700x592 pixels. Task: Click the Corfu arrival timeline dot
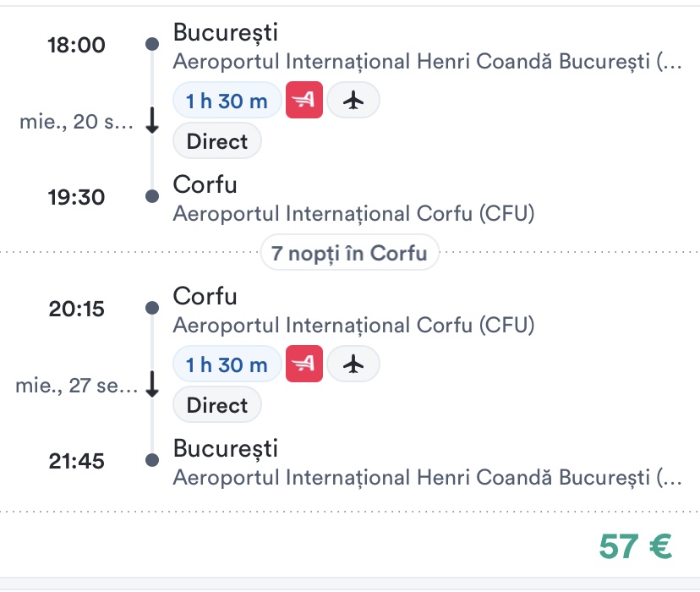(x=152, y=196)
